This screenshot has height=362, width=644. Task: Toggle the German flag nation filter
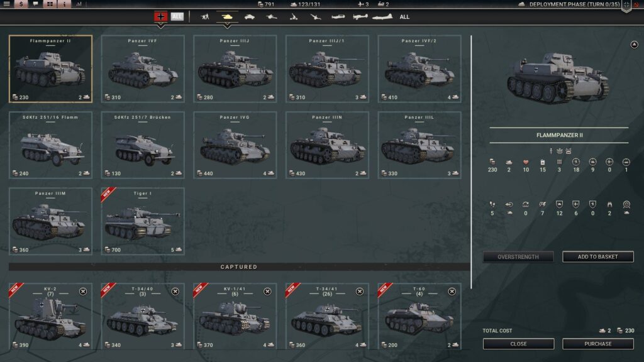pos(160,17)
